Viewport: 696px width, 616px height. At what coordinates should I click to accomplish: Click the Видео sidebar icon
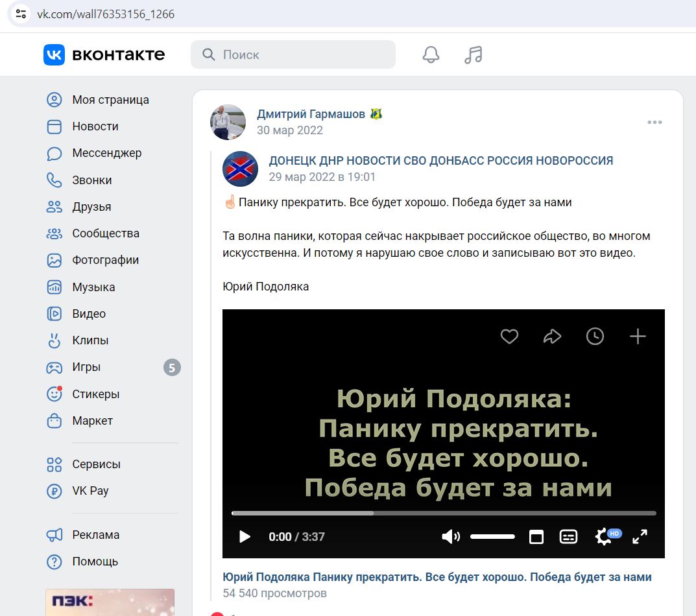[54, 314]
